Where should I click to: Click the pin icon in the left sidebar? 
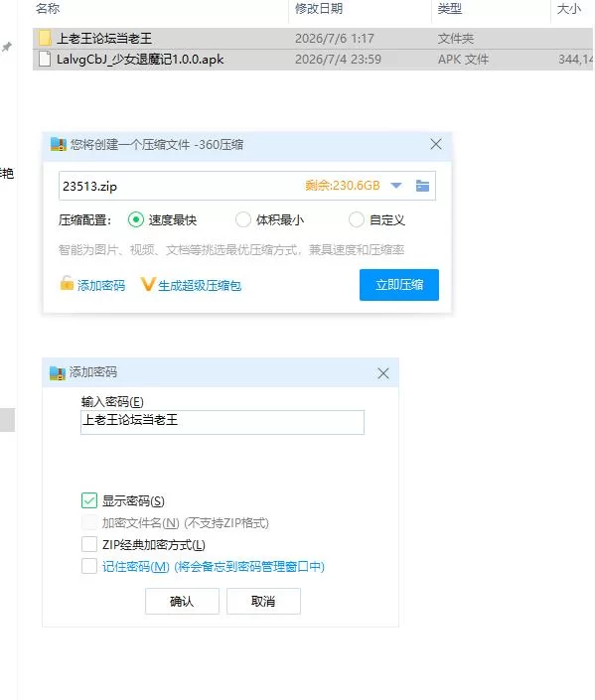(x=7, y=47)
